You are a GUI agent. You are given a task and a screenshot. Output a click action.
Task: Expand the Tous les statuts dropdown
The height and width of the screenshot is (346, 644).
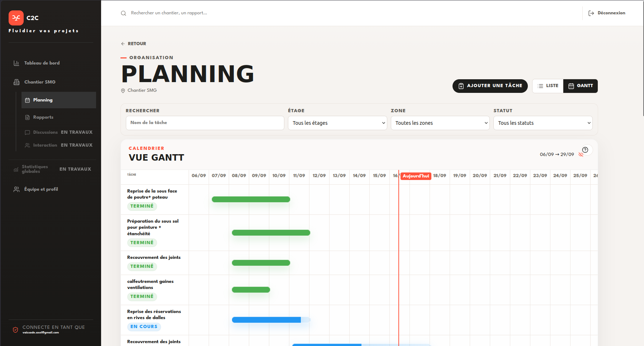(x=543, y=123)
